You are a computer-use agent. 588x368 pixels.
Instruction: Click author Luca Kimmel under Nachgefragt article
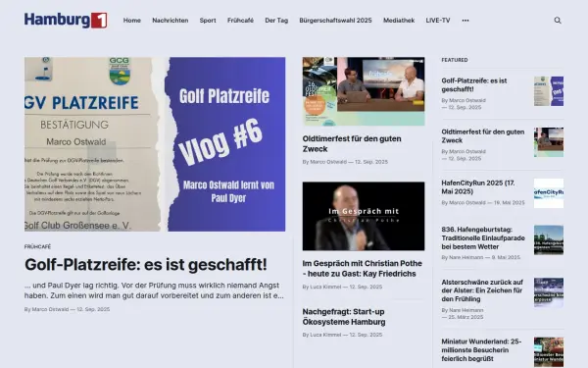click(x=325, y=335)
